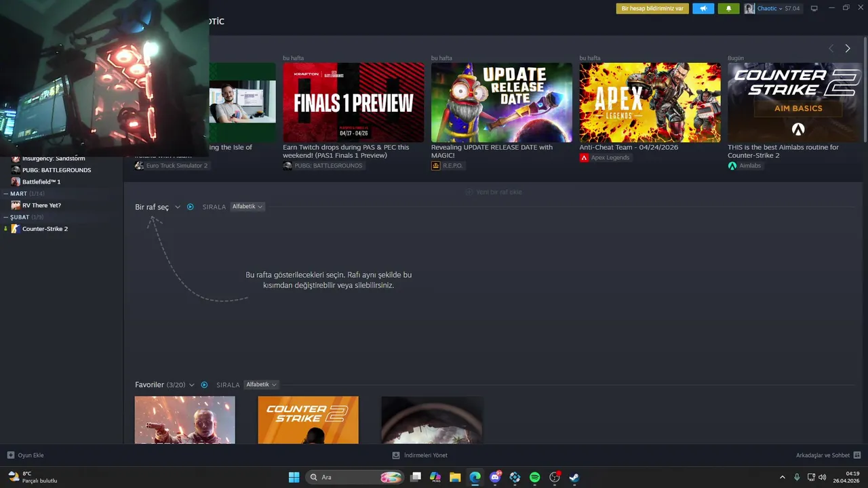The image size is (868, 488).
Task: Open the friends chat icon at the bottom right
Action: [x=857, y=455]
